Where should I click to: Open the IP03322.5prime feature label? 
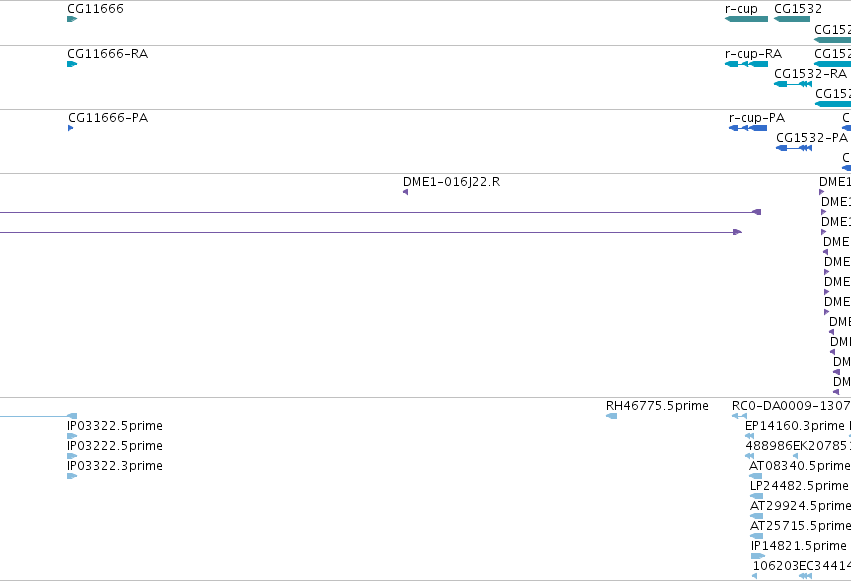click(115, 426)
